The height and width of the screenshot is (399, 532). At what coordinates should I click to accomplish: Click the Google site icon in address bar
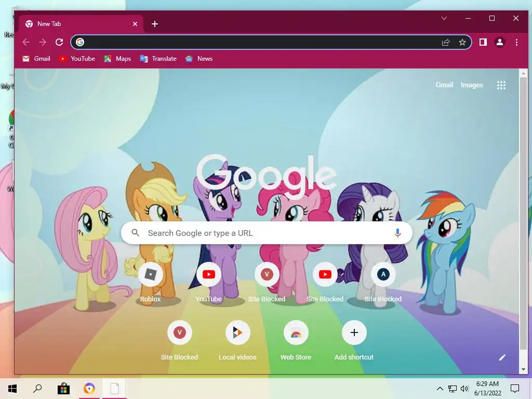click(79, 42)
